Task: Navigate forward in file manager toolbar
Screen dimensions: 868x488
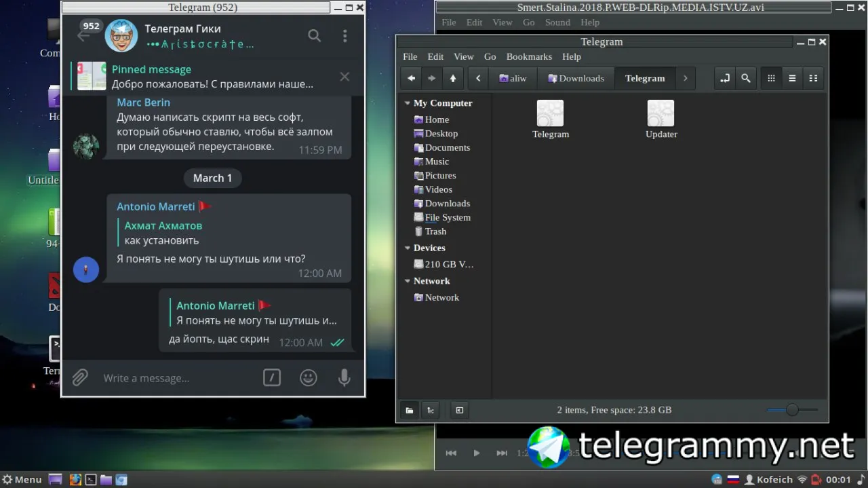Action: click(432, 78)
